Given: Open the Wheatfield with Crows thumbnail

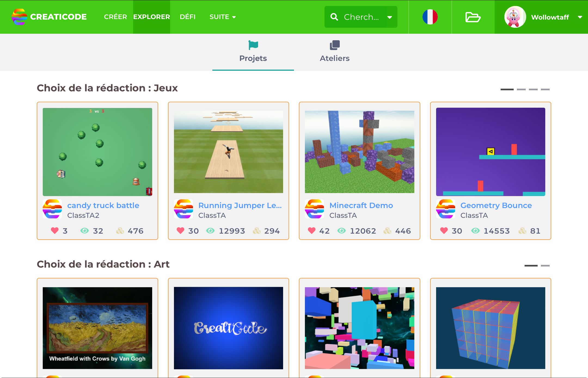Looking at the screenshot, I should [97, 328].
